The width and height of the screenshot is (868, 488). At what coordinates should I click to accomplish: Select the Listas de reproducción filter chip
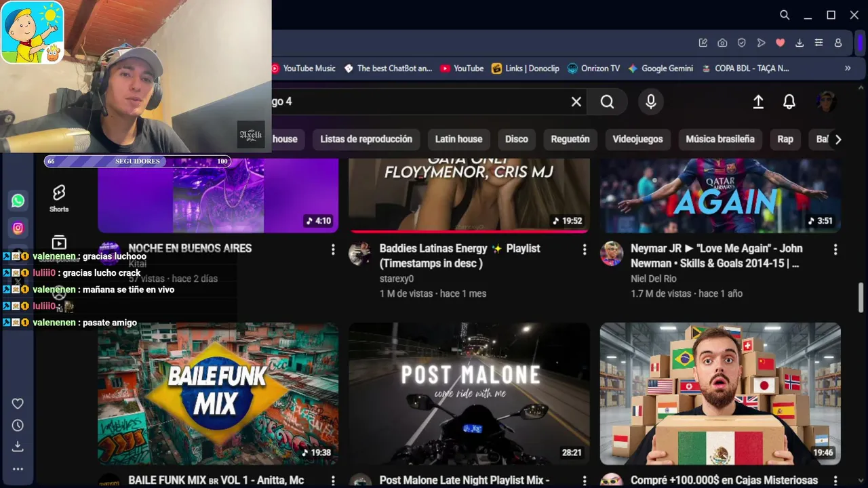[366, 139]
